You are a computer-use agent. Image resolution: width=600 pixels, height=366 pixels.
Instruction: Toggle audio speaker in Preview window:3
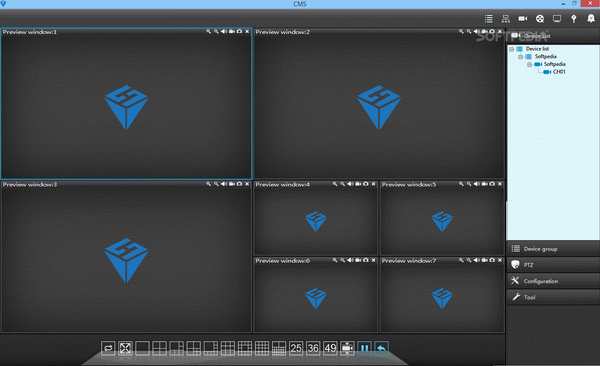pyautogui.click(x=224, y=184)
